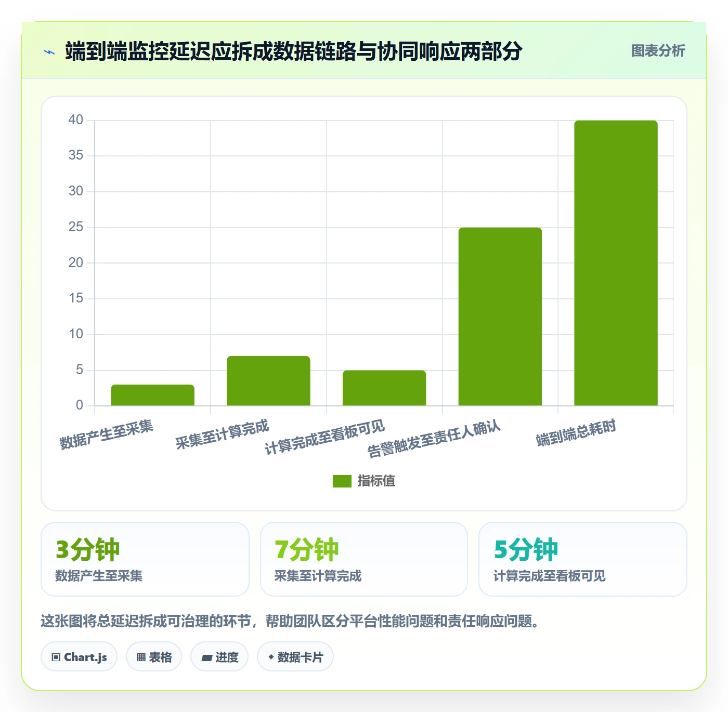This screenshot has width=728, height=712.
Task: Click the 告警触发至责任人确认 x-axis label
Action: coord(434,440)
